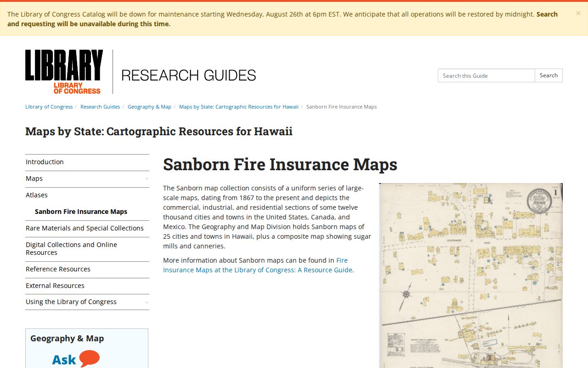This screenshot has height=368, width=588.
Task: Expand Using the Library of Congress submenu
Action: tap(147, 302)
